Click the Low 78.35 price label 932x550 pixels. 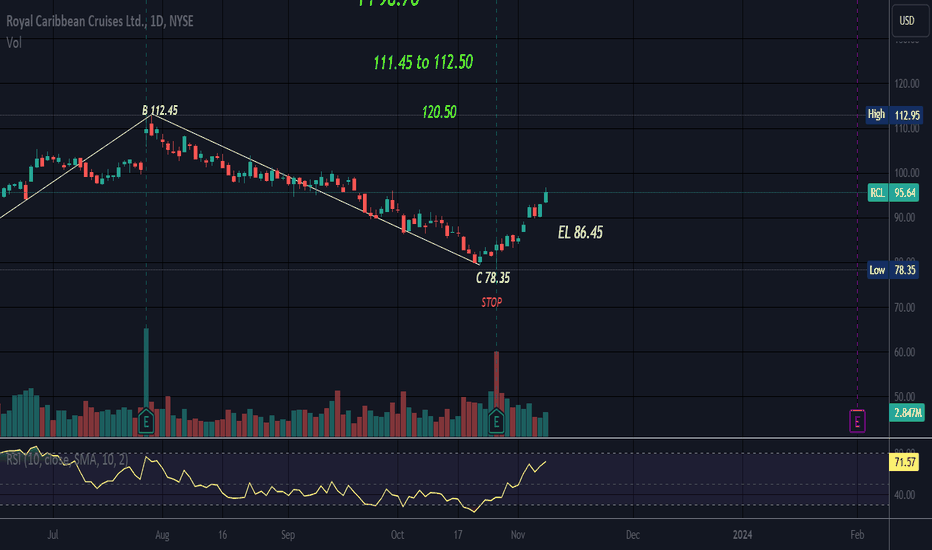click(892, 270)
